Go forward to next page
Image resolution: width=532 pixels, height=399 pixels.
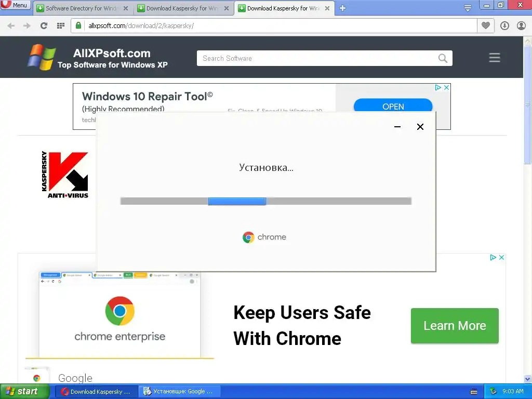point(27,26)
